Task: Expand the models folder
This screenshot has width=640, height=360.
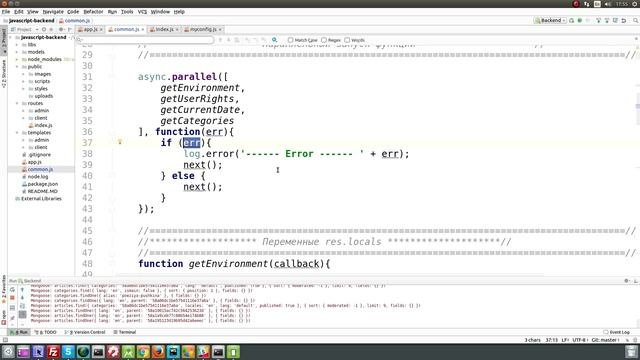Action: click(18, 52)
